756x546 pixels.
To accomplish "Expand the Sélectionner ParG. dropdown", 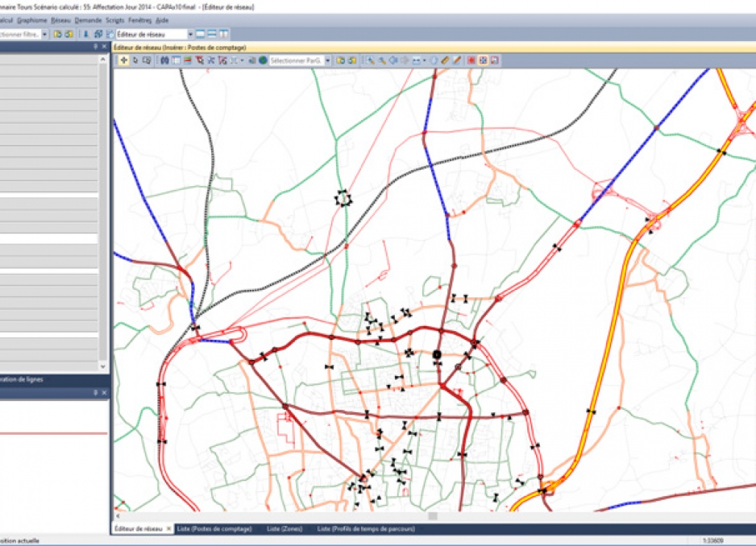I will pyautogui.click(x=328, y=60).
